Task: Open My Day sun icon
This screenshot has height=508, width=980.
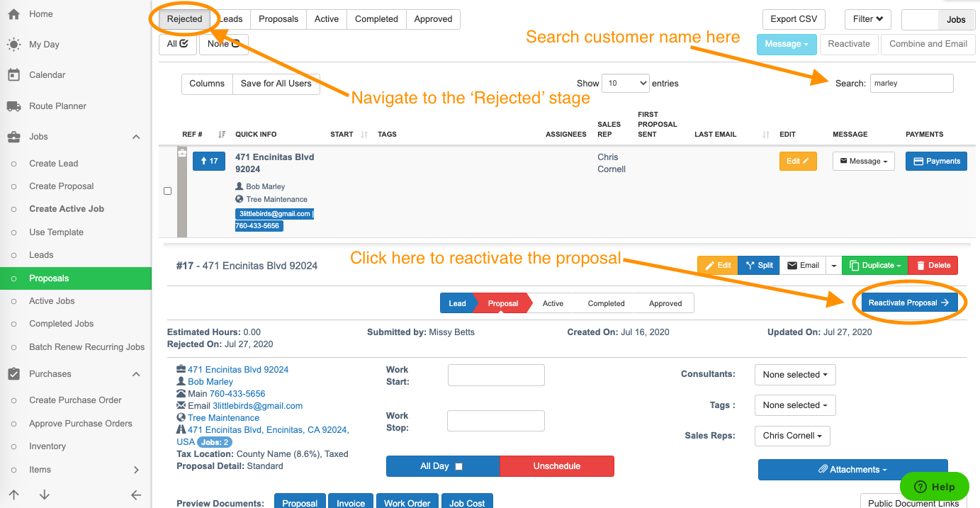Action: point(13,45)
